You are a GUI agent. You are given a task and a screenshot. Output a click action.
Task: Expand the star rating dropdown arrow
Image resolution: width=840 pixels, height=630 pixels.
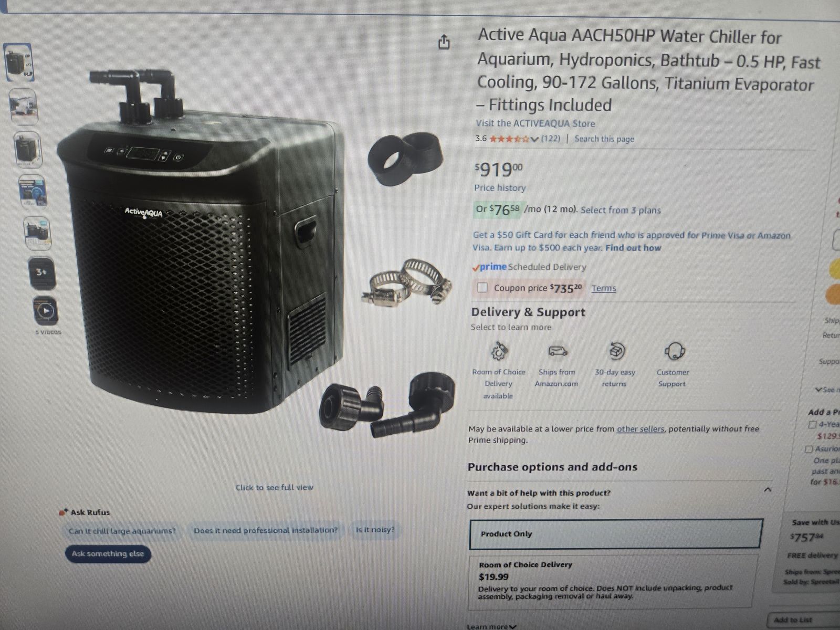coord(534,139)
